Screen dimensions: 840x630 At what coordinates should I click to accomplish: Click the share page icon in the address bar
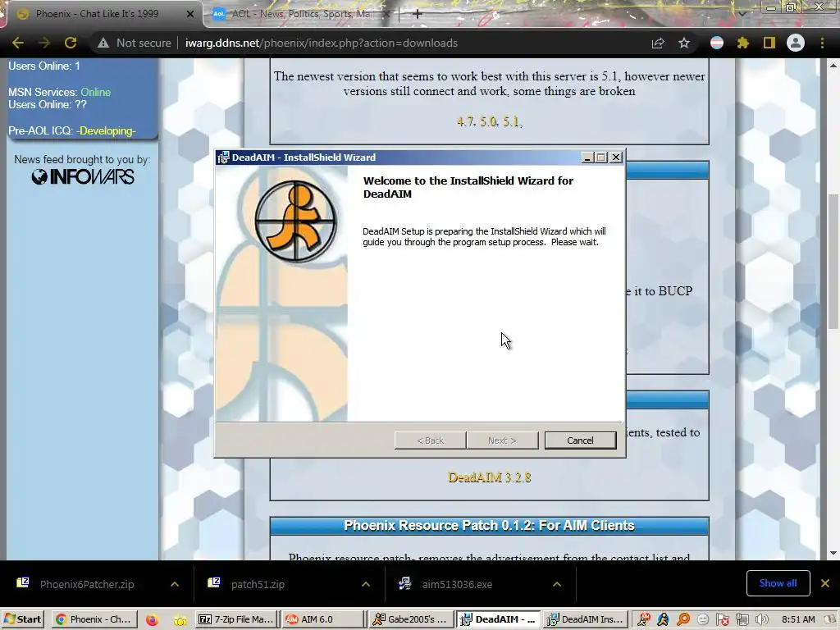click(658, 43)
